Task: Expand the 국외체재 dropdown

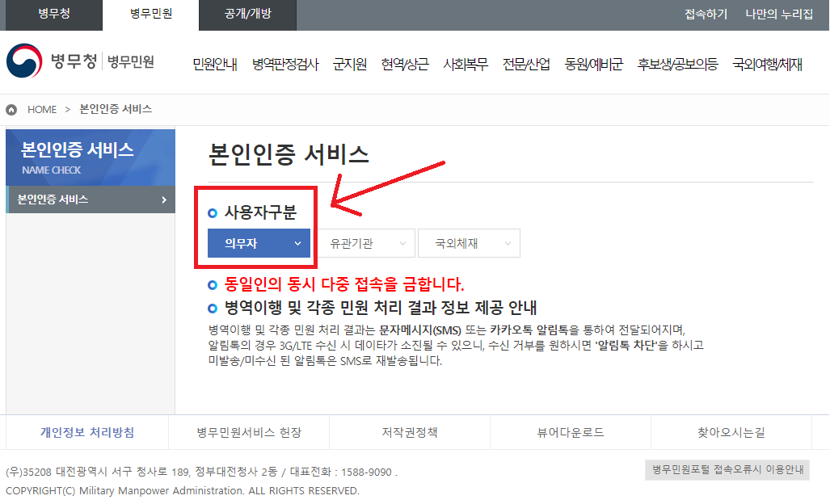Action: (x=470, y=243)
